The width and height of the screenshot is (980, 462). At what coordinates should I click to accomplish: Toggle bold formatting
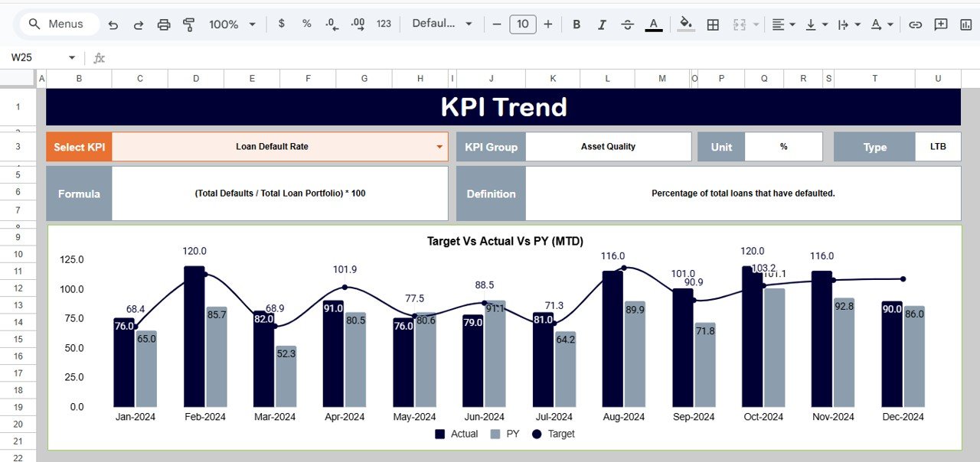click(x=576, y=24)
